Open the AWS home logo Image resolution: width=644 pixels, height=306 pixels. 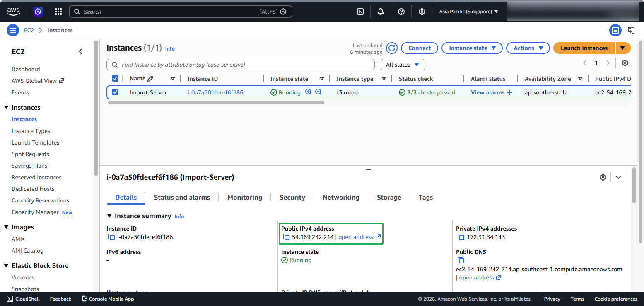tap(14, 12)
